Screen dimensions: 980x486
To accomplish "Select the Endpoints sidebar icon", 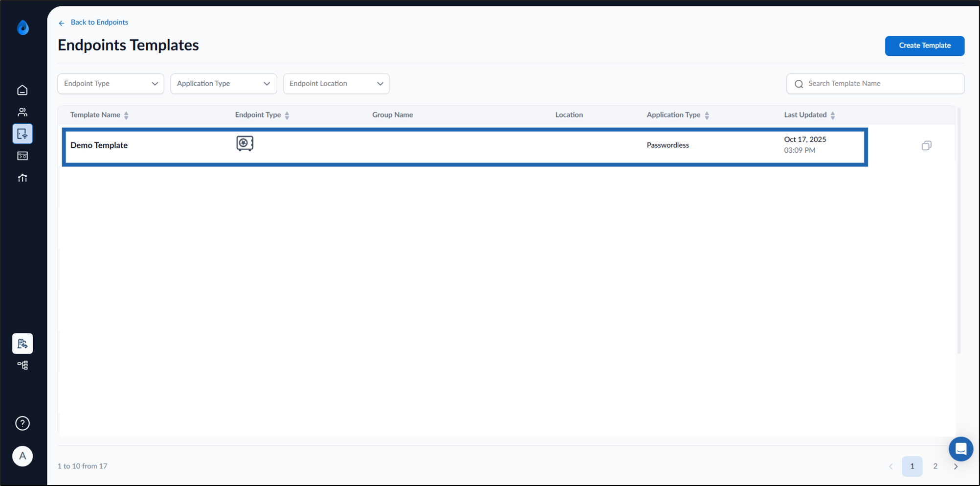I will [22, 134].
